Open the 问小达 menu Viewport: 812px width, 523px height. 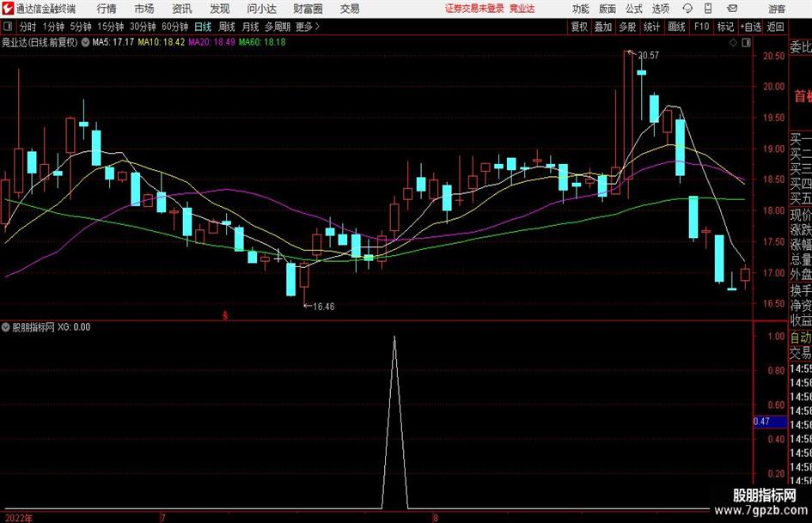tap(261, 9)
